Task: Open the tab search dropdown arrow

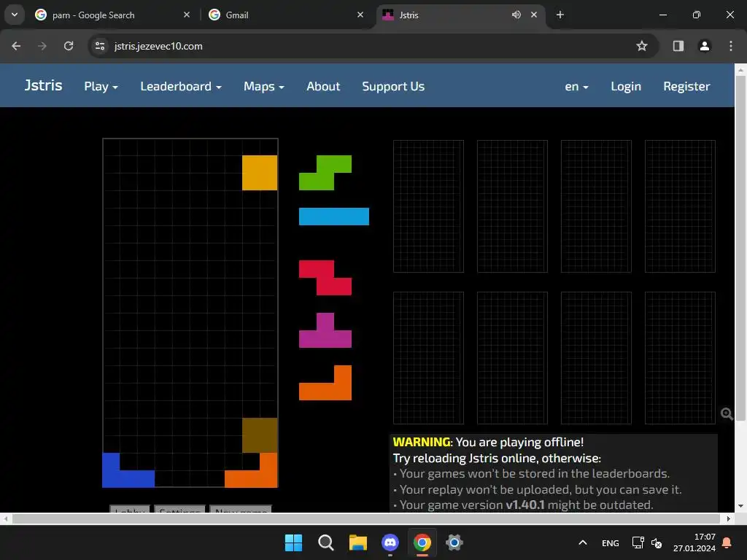Action: (15, 15)
